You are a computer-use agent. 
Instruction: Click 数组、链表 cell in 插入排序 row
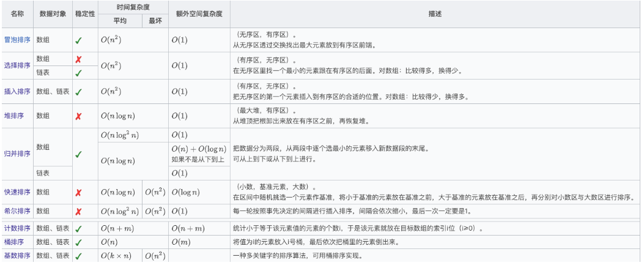pos(53,91)
